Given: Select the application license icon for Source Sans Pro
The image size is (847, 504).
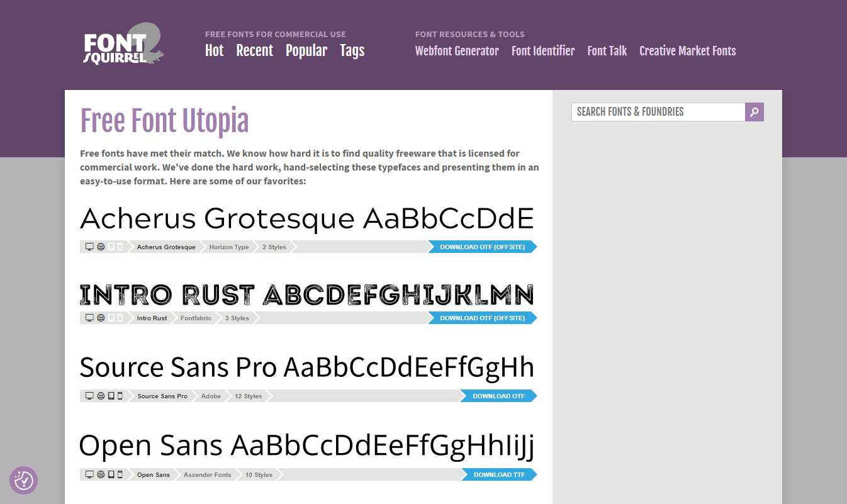Looking at the screenshot, I should pos(120,396).
